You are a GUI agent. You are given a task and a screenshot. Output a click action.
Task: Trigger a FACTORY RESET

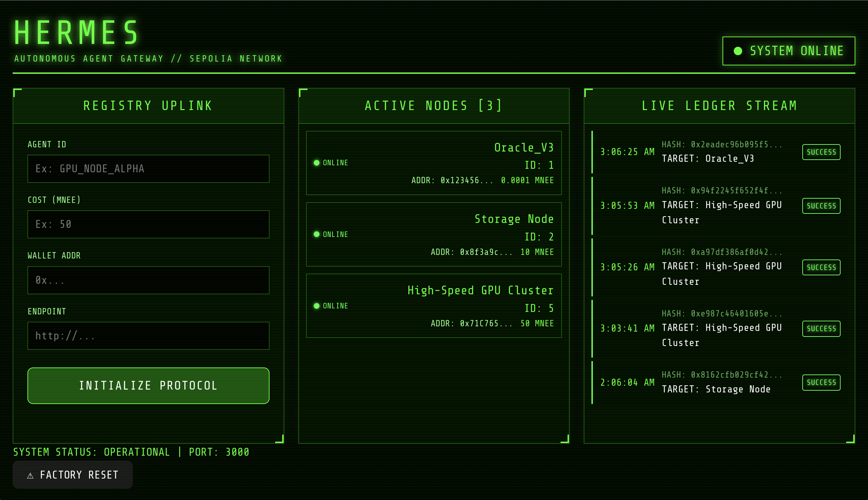coord(73,474)
